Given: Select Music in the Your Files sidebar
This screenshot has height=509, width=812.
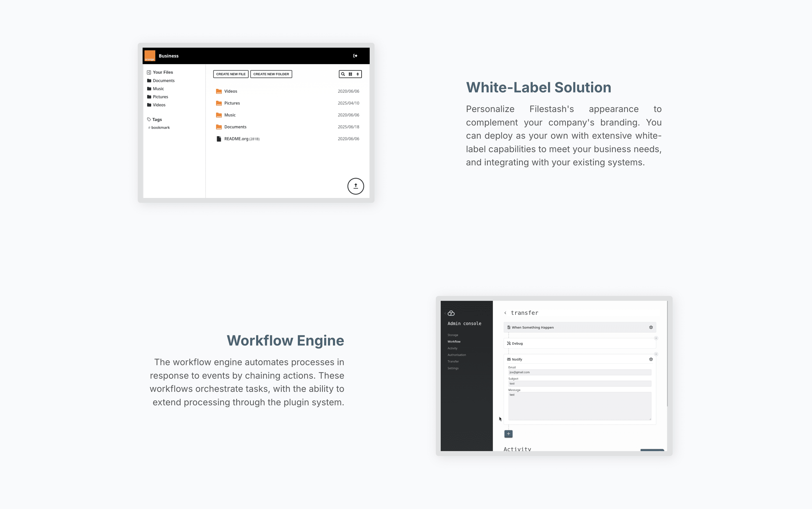Looking at the screenshot, I should (155, 89).
